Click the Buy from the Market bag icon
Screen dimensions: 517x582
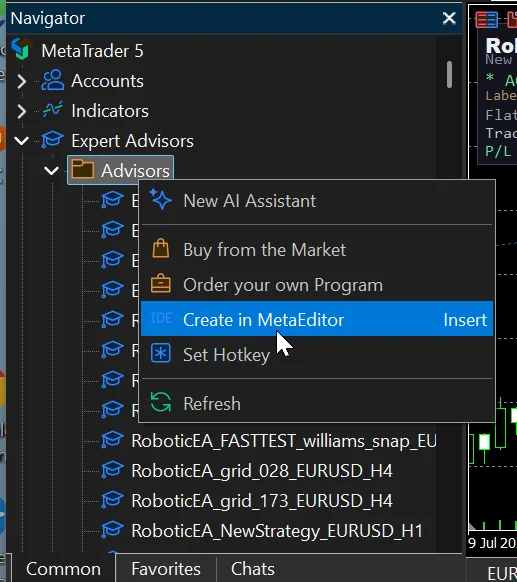coord(161,249)
